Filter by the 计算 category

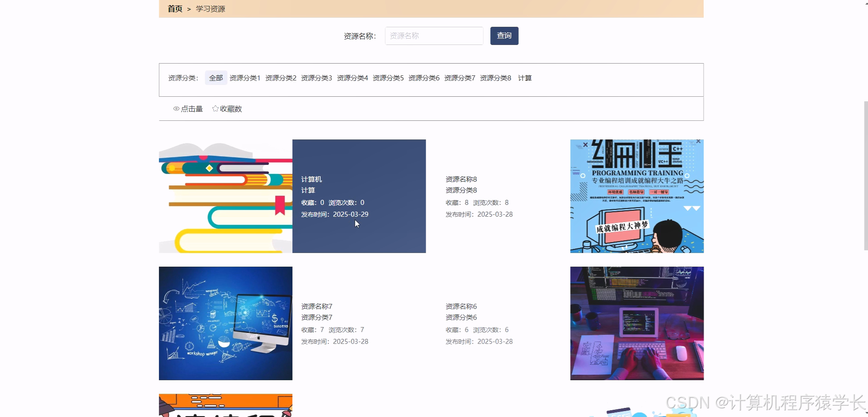tap(525, 78)
